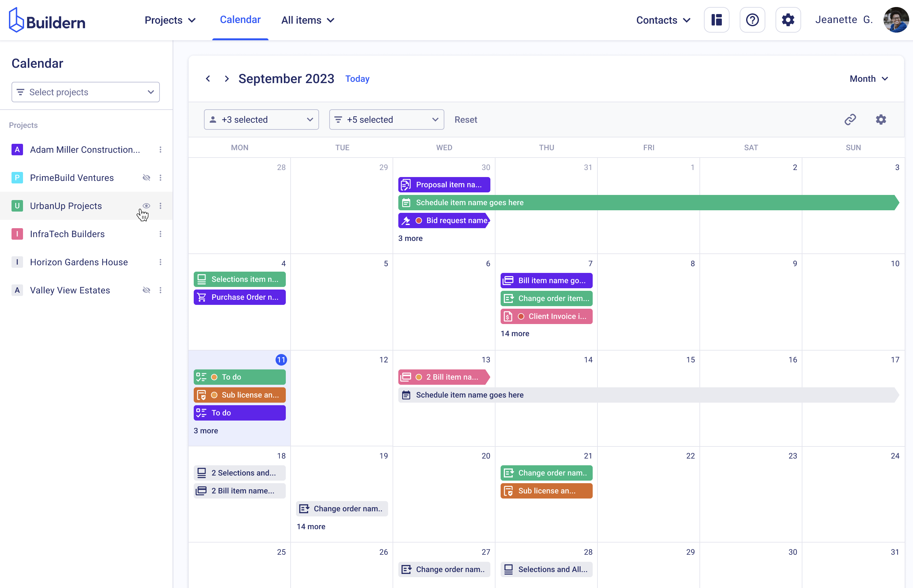Open green To do item on September 11
The width and height of the screenshot is (913, 588).
tap(239, 377)
